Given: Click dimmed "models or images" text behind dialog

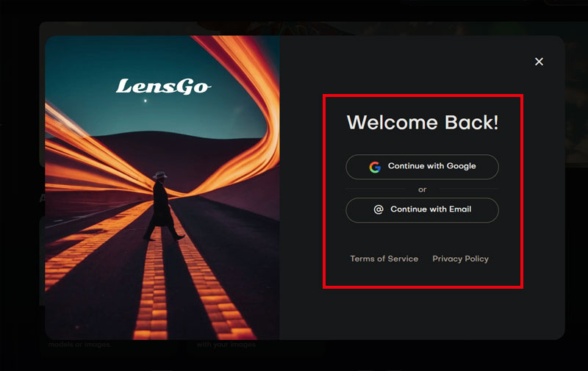Looking at the screenshot, I should tap(79, 345).
